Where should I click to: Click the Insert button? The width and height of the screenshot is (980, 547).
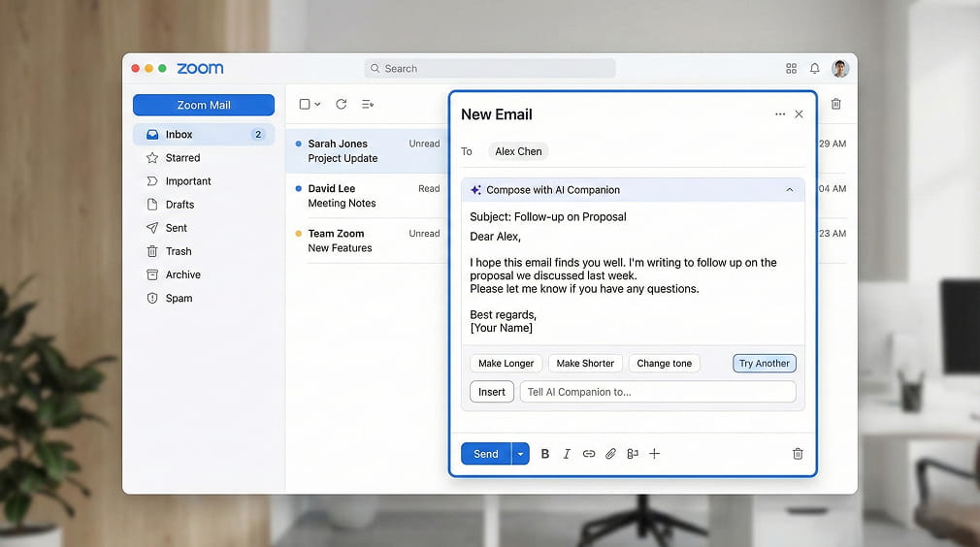click(x=492, y=392)
